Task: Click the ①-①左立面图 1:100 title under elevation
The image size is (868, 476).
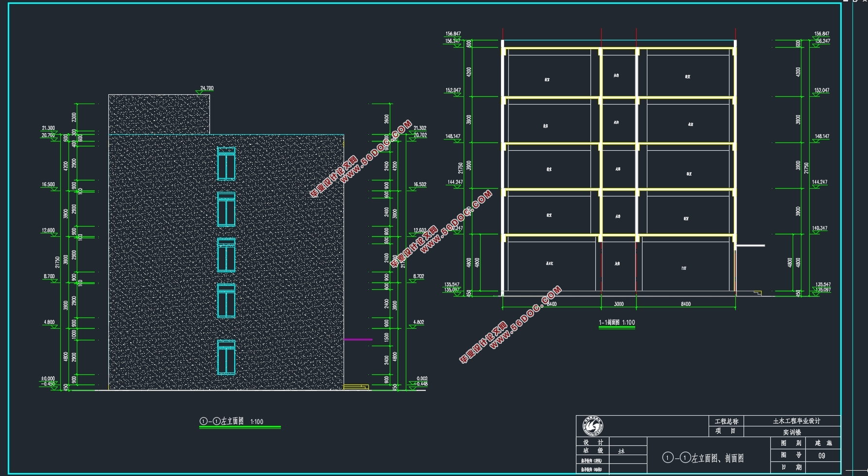Action: coord(231,421)
